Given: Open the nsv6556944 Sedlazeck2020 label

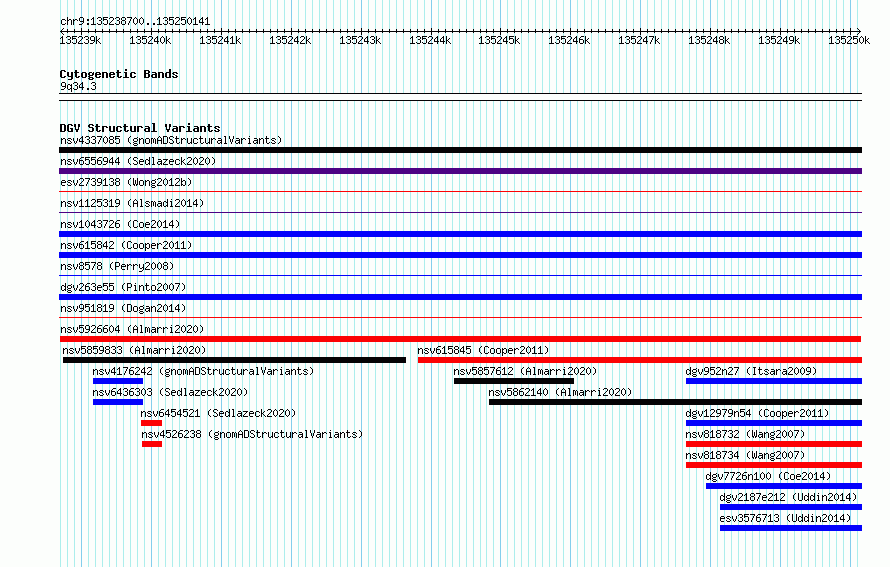Looking at the screenshot, I should (138, 161).
